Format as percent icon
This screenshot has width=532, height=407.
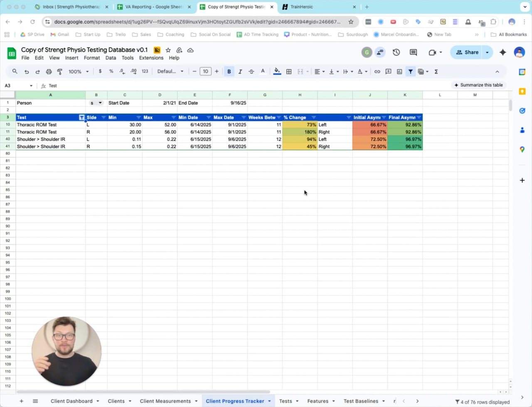[111, 71]
